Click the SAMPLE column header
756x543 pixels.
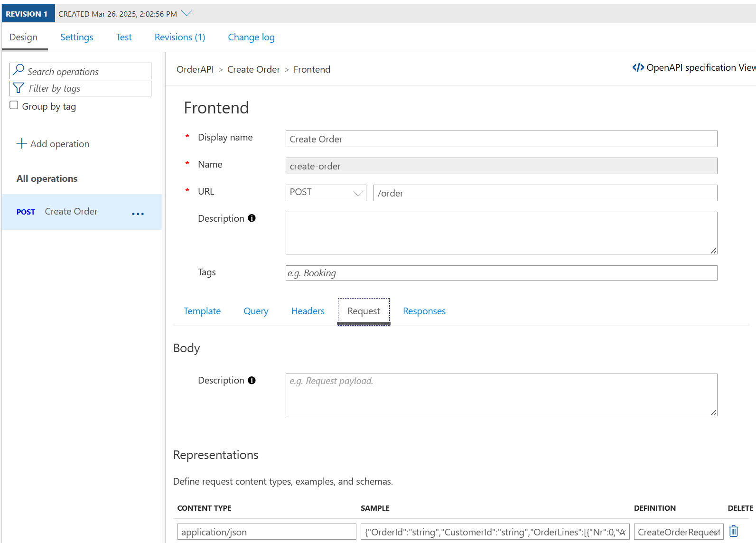(x=375, y=508)
